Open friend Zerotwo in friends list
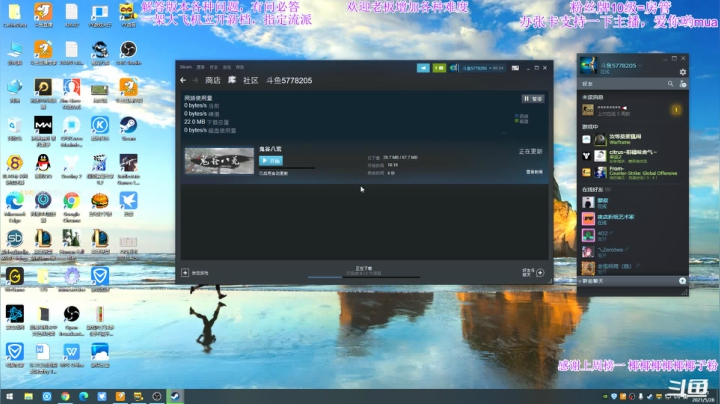 633,252
